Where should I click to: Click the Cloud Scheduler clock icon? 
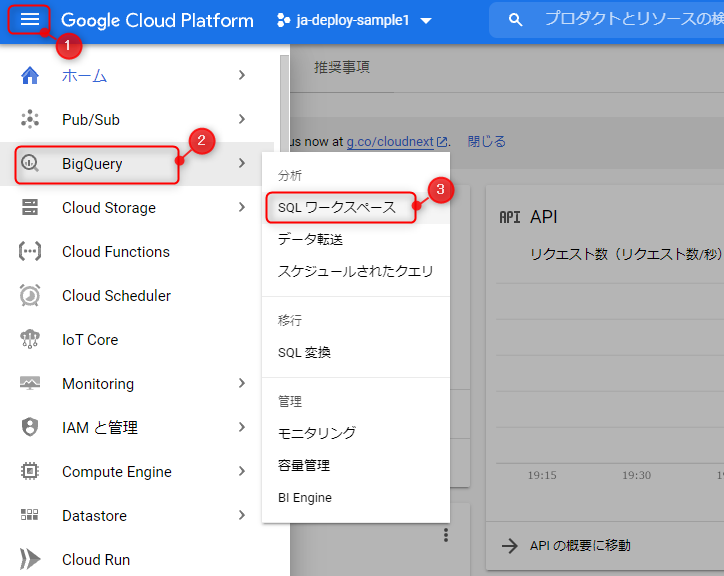tap(30, 296)
